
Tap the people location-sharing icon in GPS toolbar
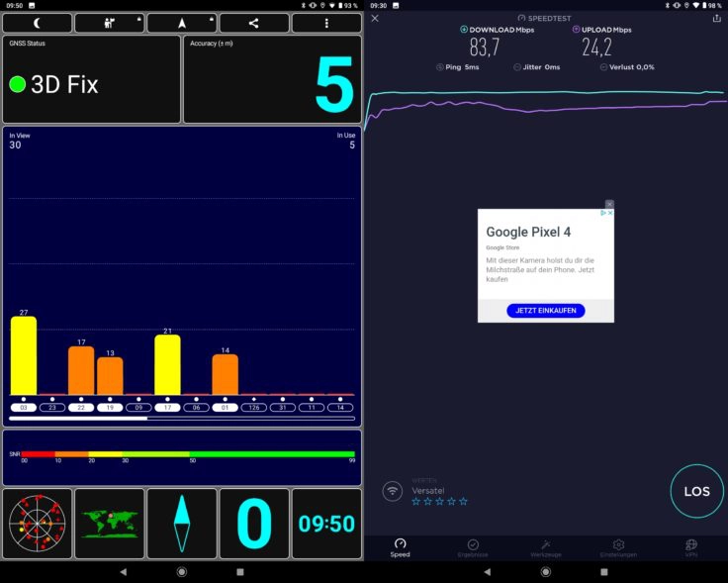tap(110, 23)
